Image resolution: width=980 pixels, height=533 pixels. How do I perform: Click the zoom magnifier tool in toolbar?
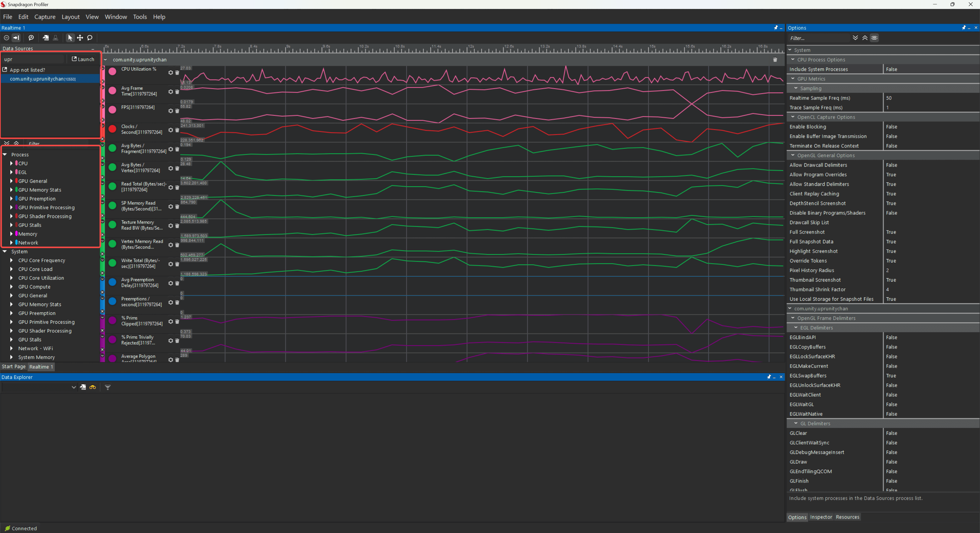(90, 38)
